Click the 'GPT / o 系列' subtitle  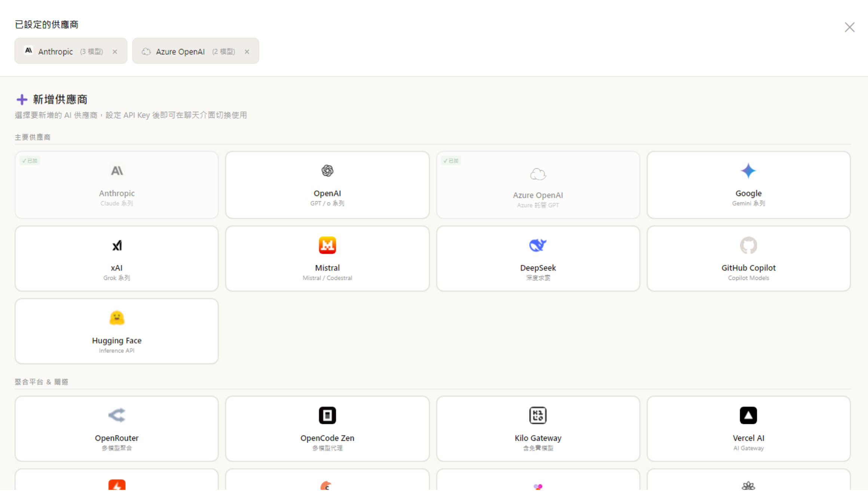[327, 203]
